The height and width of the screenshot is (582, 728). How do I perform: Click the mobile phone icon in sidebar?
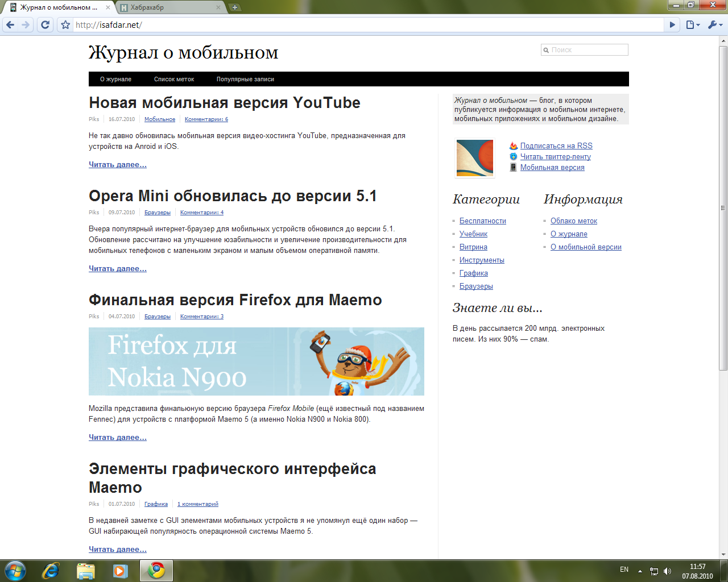pyautogui.click(x=514, y=168)
